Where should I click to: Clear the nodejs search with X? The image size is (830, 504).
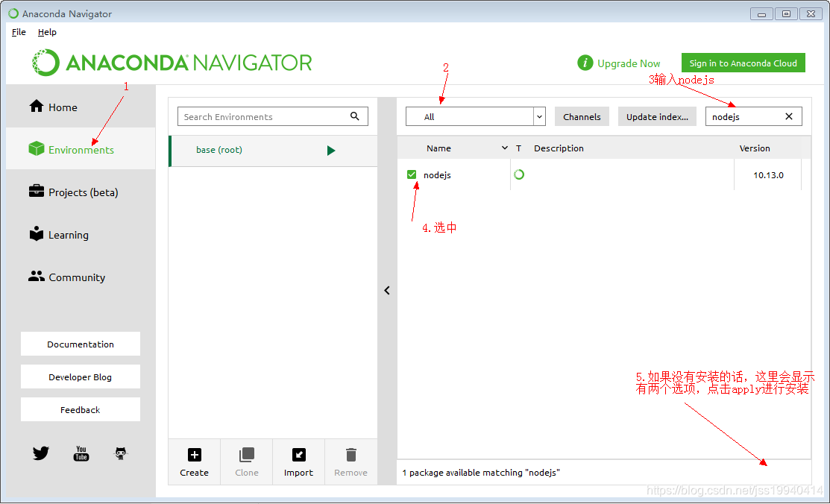point(789,116)
